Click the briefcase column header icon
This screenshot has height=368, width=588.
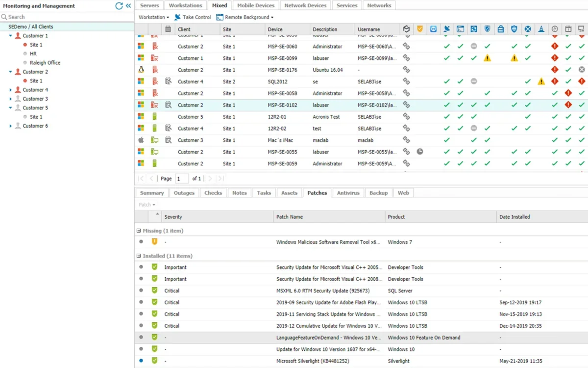[500, 29]
